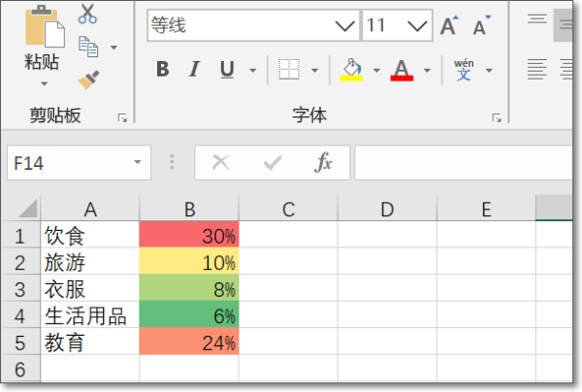Open the font color dropdown arrow
Viewport: 582px width, 392px height.
427,71
